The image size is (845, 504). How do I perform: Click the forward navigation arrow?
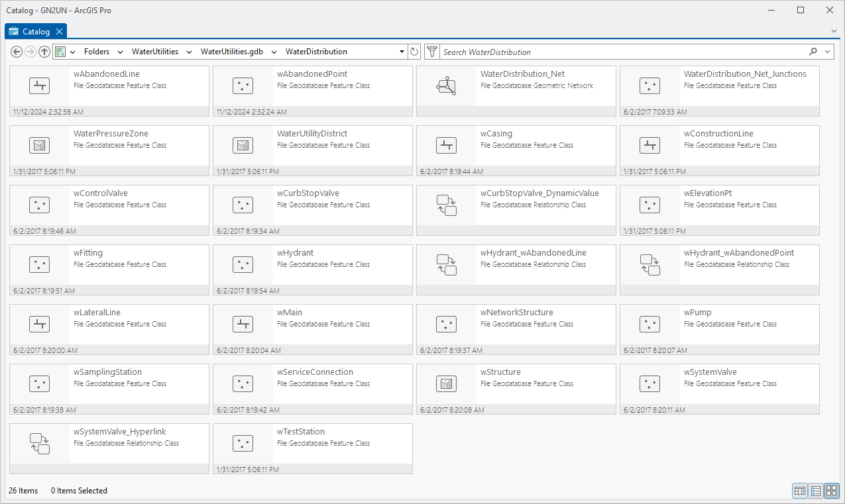(30, 51)
